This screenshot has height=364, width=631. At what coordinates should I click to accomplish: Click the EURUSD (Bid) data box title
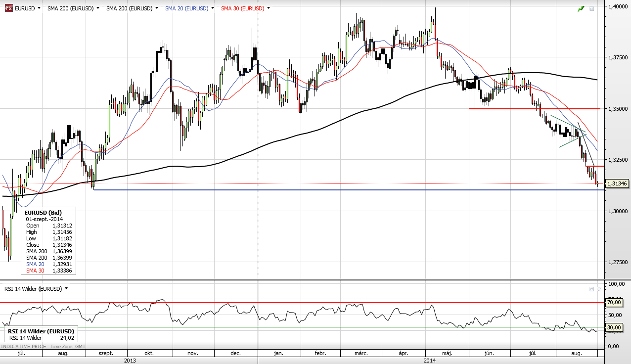tap(43, 213)
